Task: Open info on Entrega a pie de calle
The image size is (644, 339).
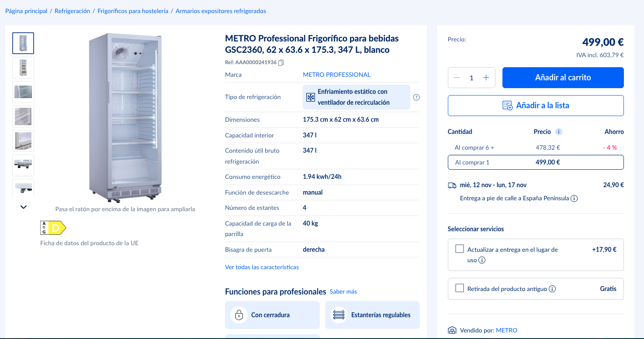Action: (574, 199)
